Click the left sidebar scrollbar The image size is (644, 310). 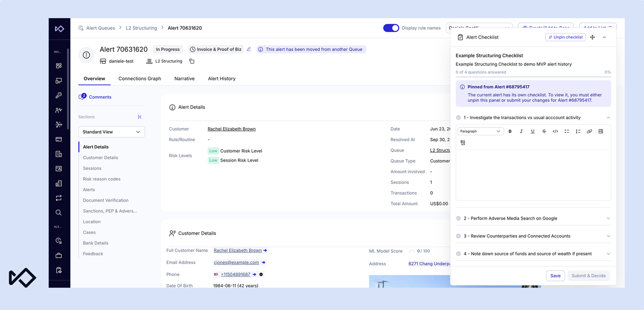point(68,89)
